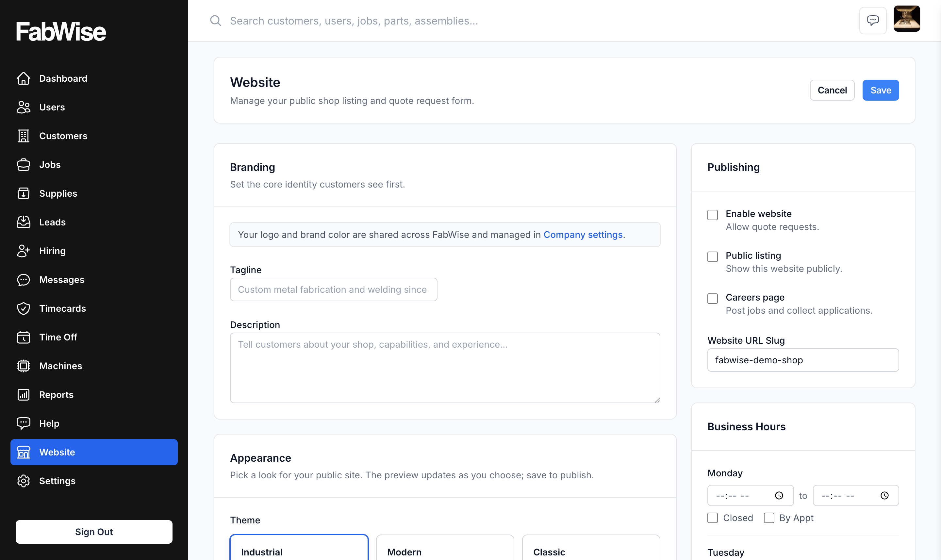This screenshot has width=941, height=560.
Task: Open Time Off in the sidebar
Action: [x=94, y=338]
